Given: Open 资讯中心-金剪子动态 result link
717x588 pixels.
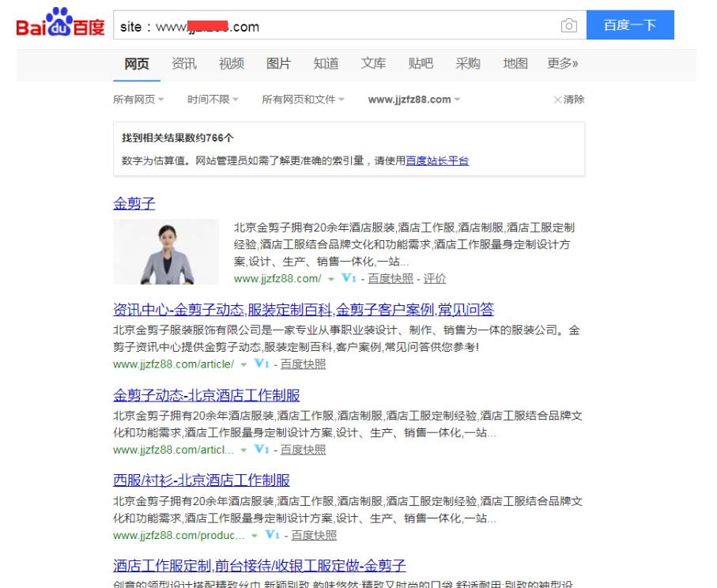Looking at the screenshot, I should pyautogui.click(x=304, y=310).
